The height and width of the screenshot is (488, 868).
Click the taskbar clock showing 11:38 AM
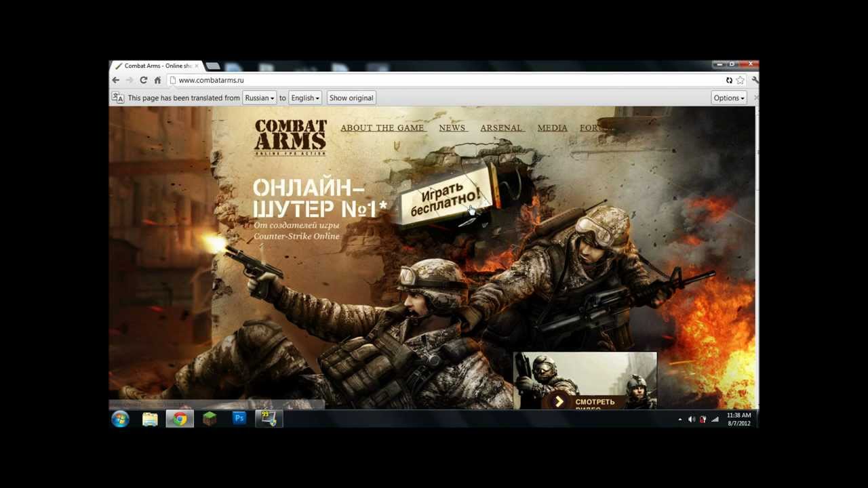pyautogui.click(x=738, y=420)
